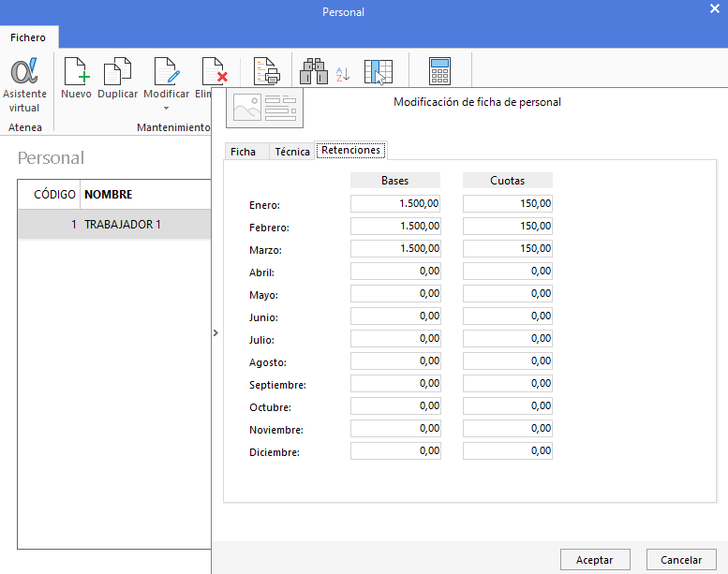This screenshot has width=728, height=574.
Task: Click the Noviembre Bases field
Action: click(395, 428)
